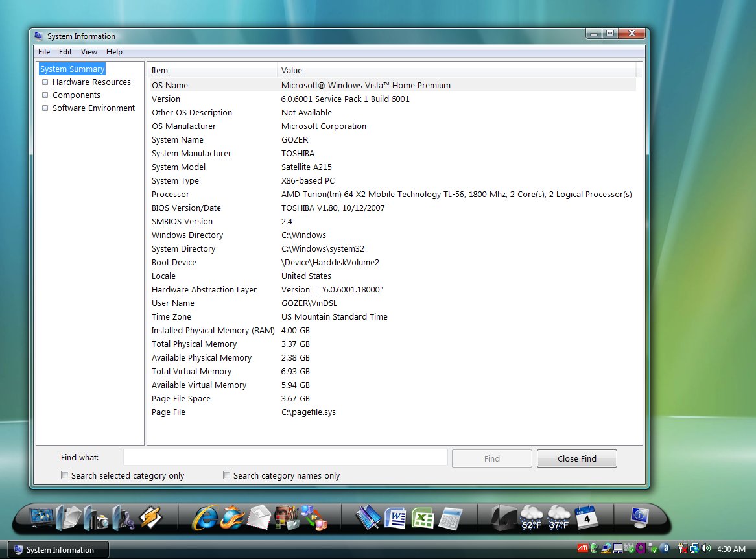
Task: Click the monitor info dock icon
Action: tap(640, 517)
